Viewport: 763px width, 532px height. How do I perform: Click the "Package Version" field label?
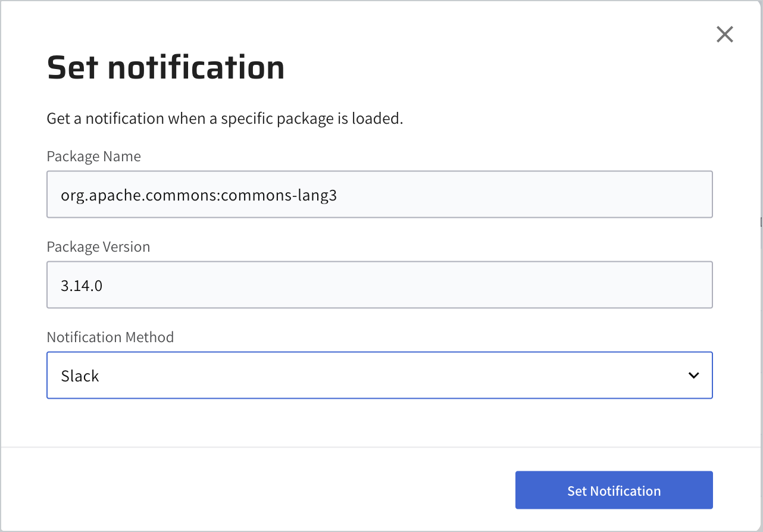coord(98,247)
